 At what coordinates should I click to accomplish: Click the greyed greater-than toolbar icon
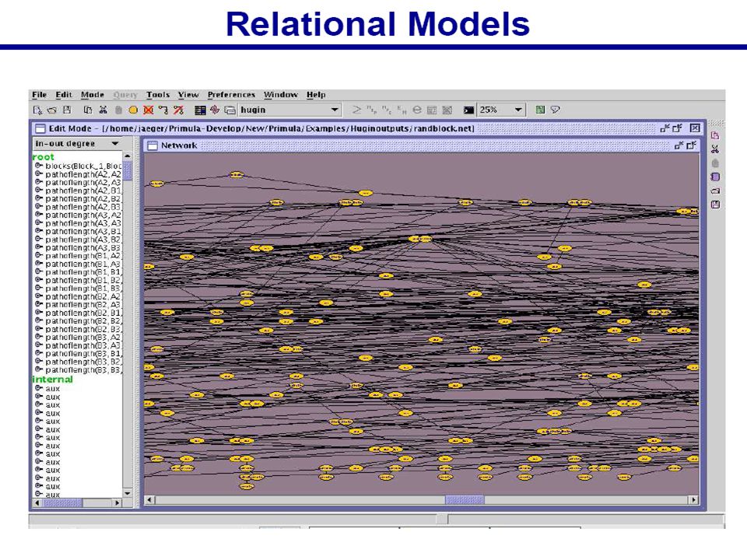pyautogui.click(x=356, y=110)
